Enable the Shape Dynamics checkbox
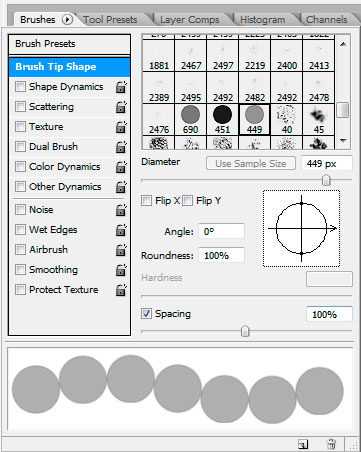Viewport: 361px width, 452px height. click(20, 87)
